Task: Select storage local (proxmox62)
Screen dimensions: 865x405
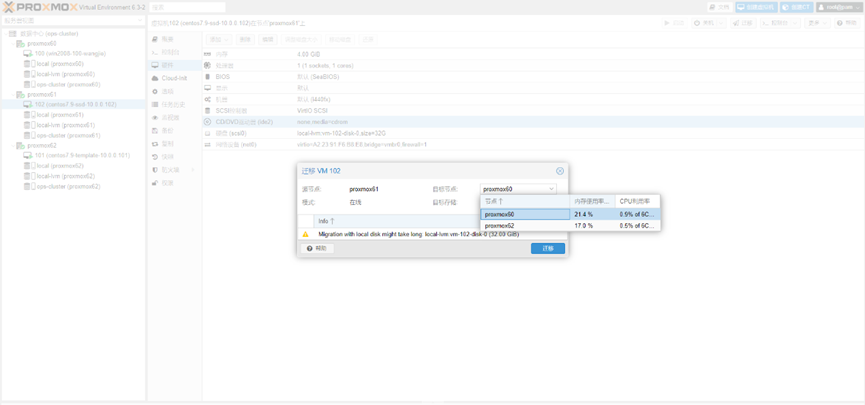Action: [x=60, y=166]
